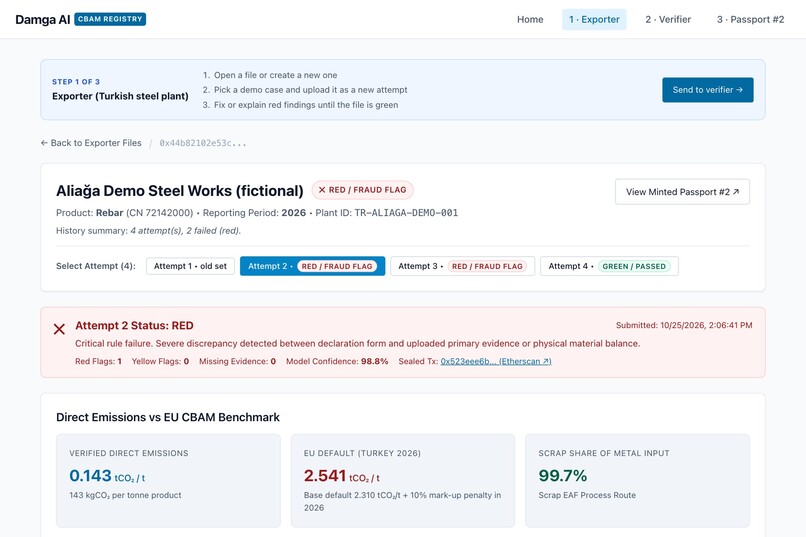Click the 0.143 tCO₂/t verified emissions value
This screenshot has width=806, height=537.
[107, 476]
